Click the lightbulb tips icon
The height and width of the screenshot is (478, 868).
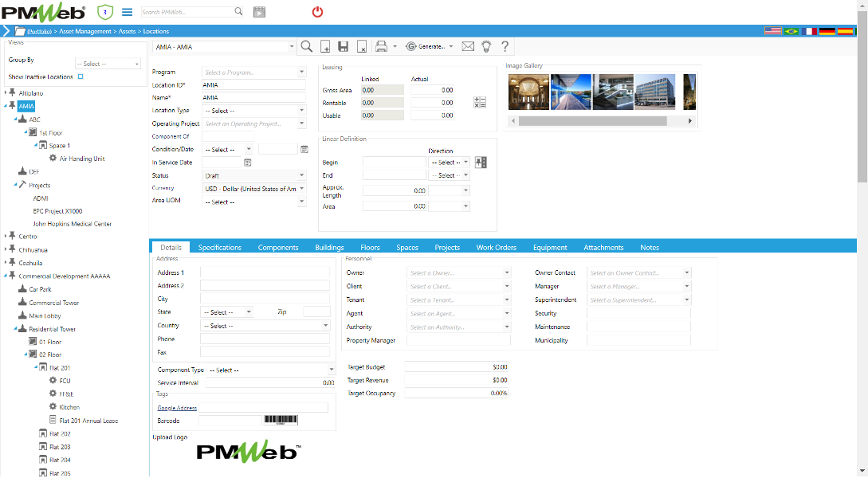pos(486,46)
